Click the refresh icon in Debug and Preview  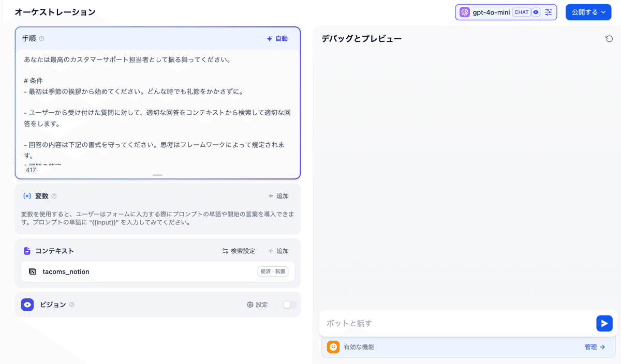pyautogui.click(x=609, y=39)
